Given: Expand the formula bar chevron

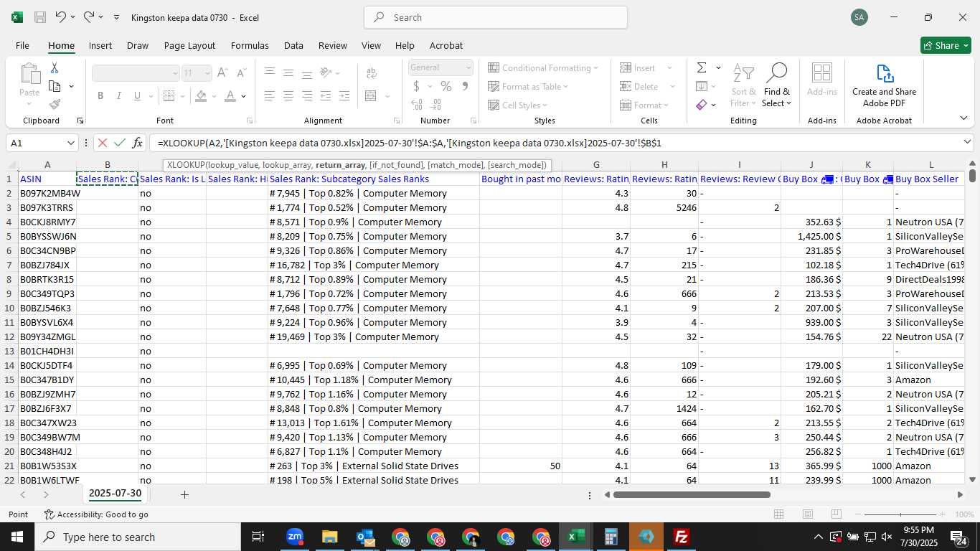Looking at the screenshot, I should pos(967,143).
